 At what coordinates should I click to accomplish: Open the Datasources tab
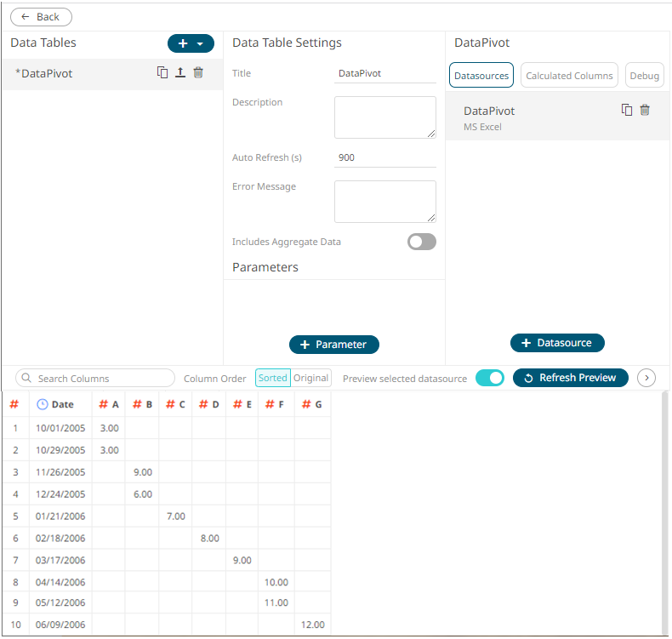coord(481,76)
